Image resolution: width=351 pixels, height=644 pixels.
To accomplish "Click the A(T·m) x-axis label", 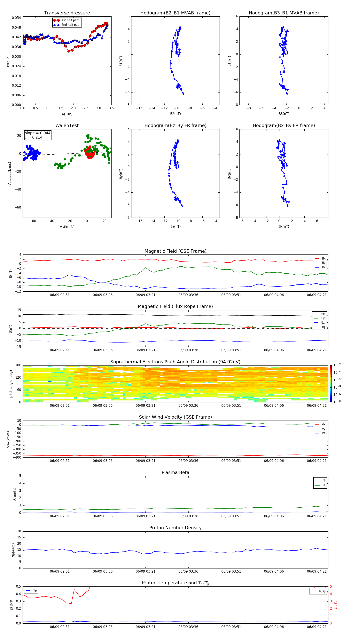I will tap(67, 114).
